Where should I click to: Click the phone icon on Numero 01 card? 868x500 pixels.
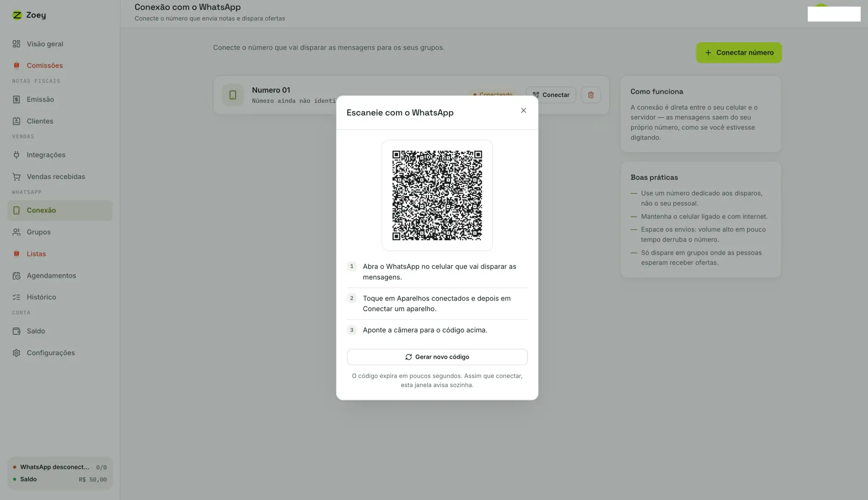coord(233,95)
